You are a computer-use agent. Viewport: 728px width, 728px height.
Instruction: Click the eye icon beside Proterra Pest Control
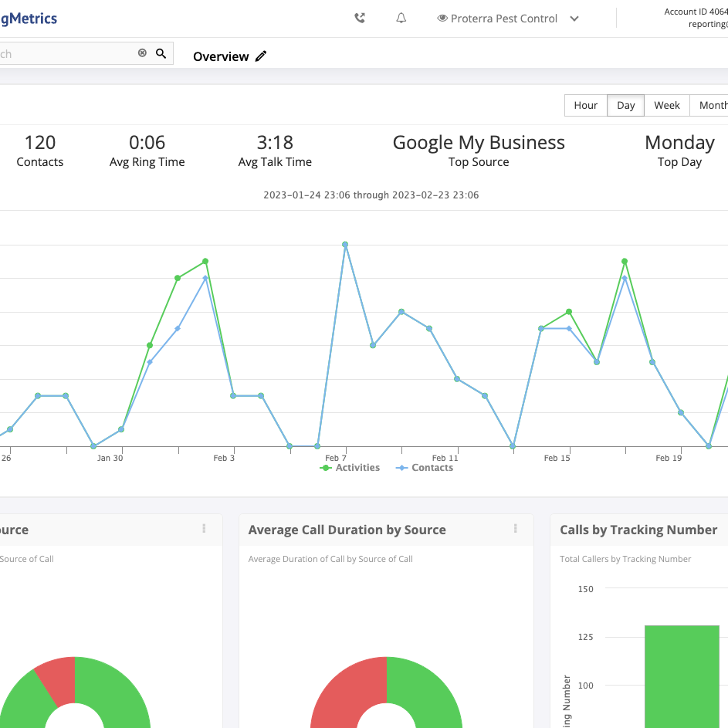442,19
